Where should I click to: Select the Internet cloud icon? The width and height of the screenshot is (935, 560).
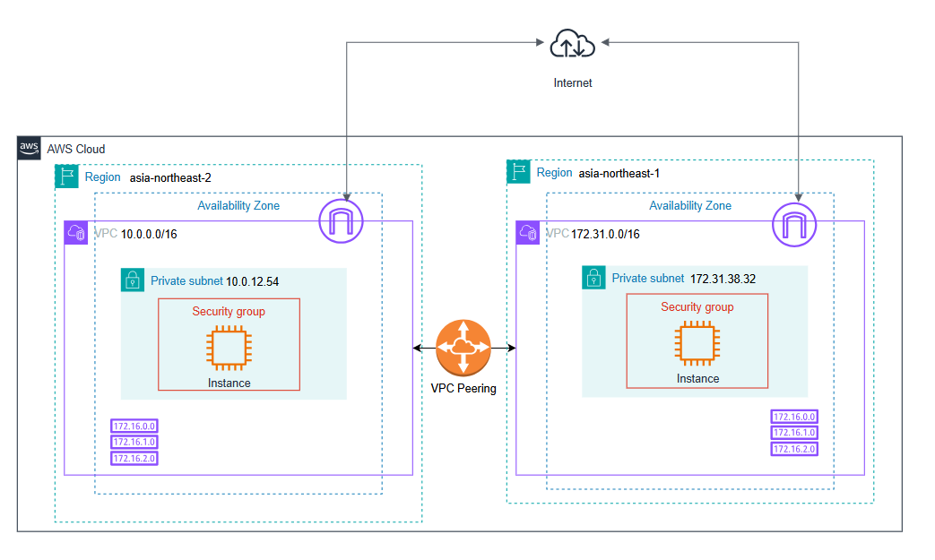tap(571, 44)
